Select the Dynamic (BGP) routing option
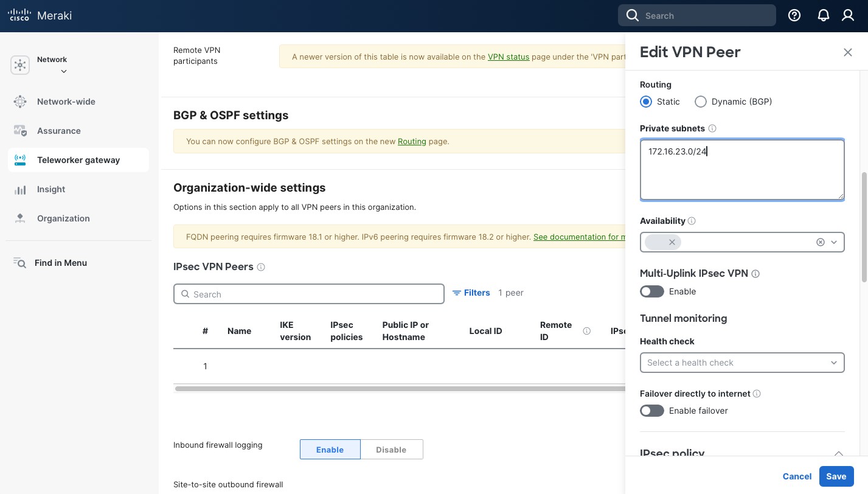 [x=701, y=102]
